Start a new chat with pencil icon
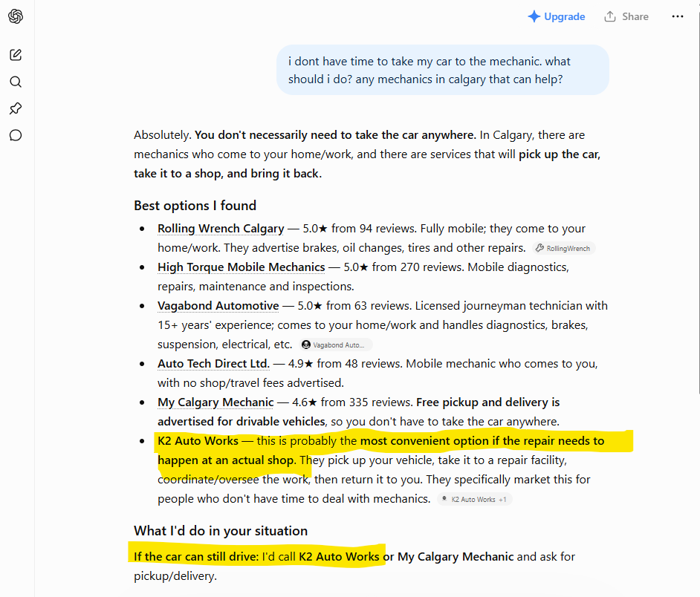This screenshot has width=700, height=597. [x=16, y=55]
